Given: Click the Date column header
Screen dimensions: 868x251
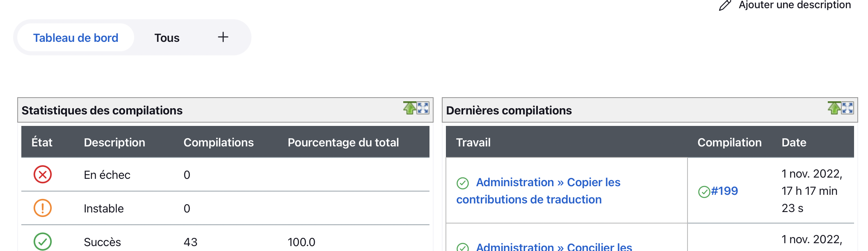Looking at the screenshot, I should (794, 142).
